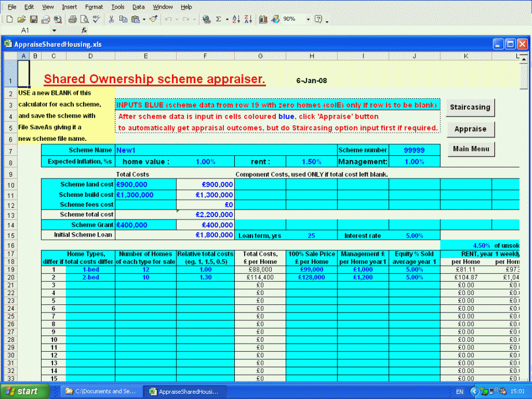Open the Undo history dropdown arrow

click(177, 20)
